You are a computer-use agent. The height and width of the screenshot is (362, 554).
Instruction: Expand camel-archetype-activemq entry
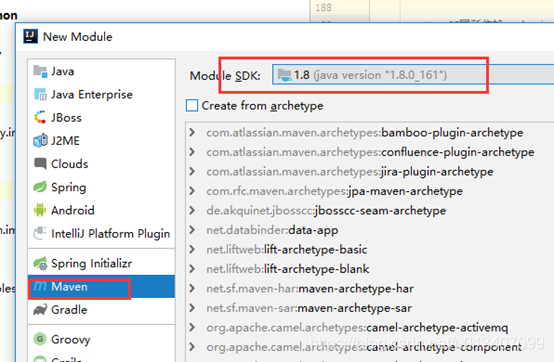pos(192,327)
